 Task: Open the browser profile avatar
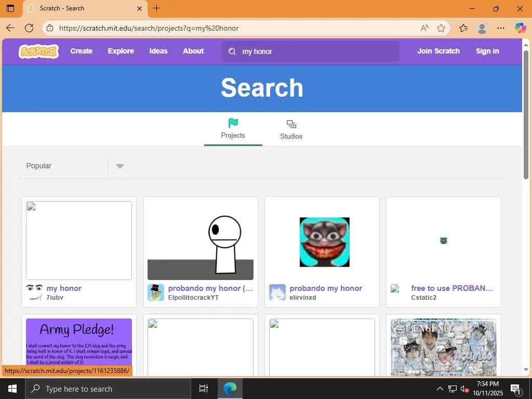pos(482,28)
